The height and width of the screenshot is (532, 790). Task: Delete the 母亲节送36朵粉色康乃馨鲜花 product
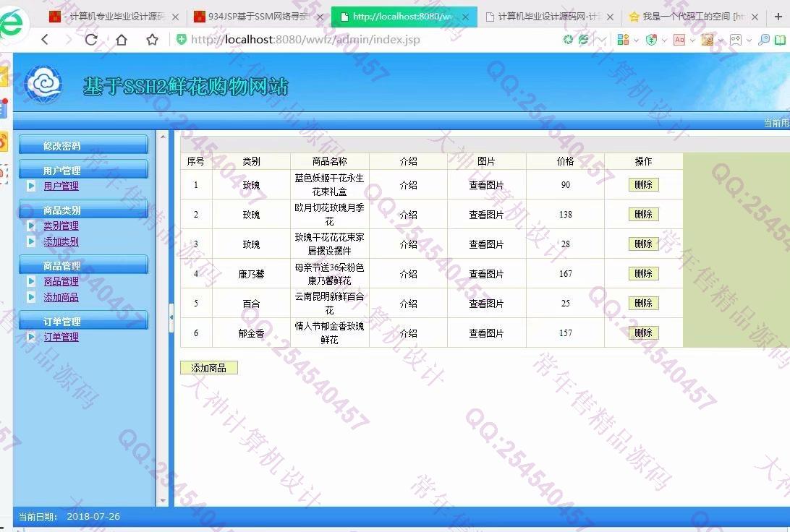643,274
